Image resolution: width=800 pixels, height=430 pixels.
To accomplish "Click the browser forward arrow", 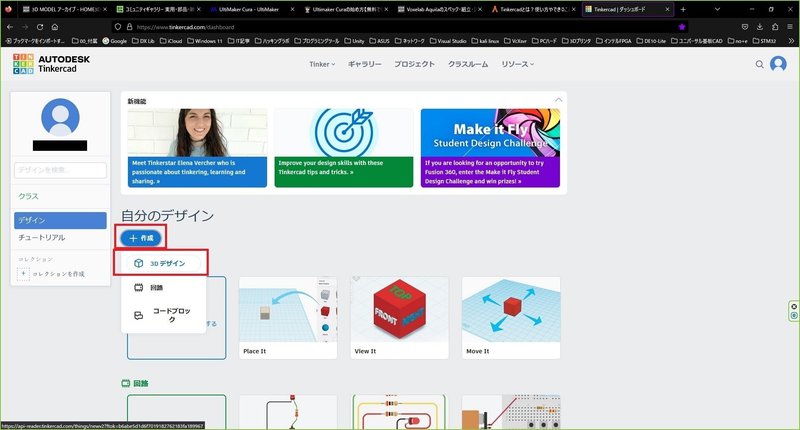I will coord(24,27).
